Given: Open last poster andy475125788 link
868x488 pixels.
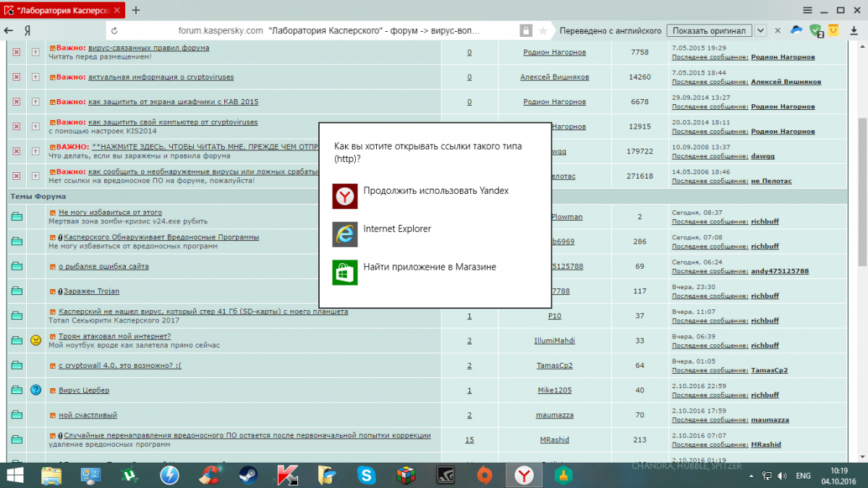Looking at the screenshot, I should 780,271.
